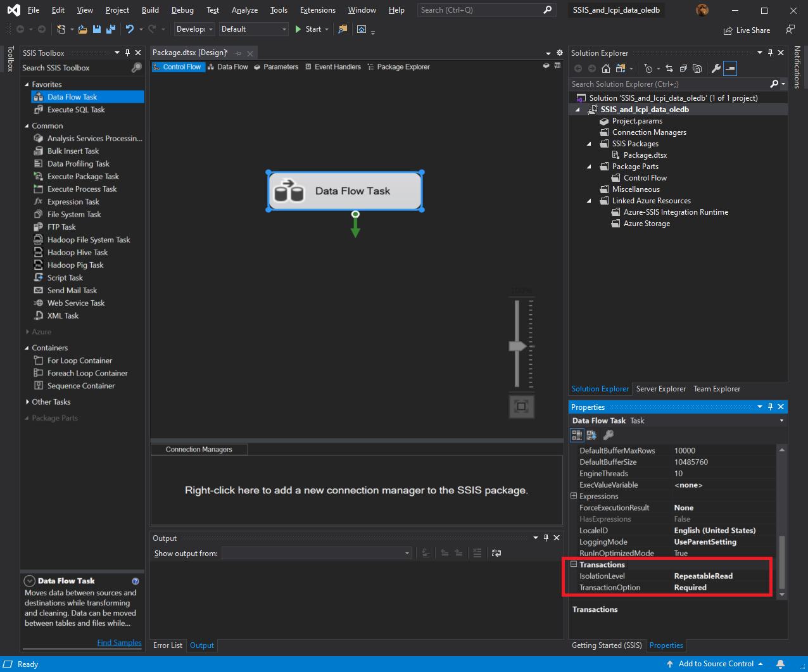
Task: Click the Start debugging button
Action: [308, 29]
